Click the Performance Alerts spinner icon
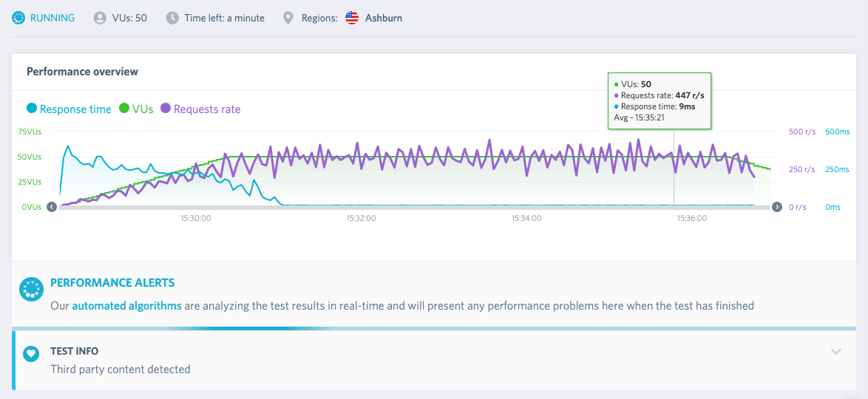868x399 pixels. 32,289
